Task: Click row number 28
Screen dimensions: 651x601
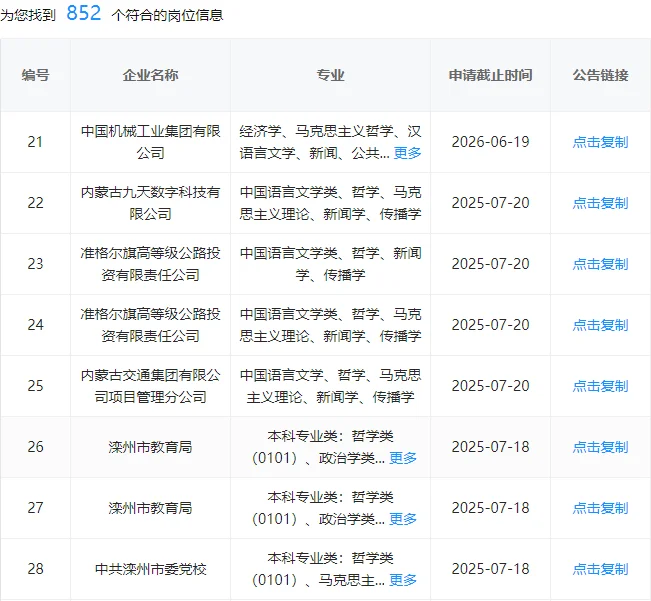Action: tap(35, 569)
